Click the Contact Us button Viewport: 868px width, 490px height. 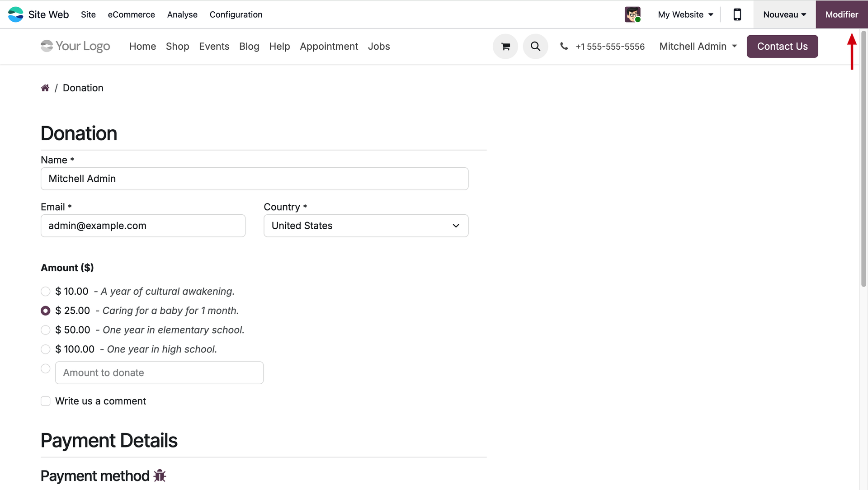[782, 46]
